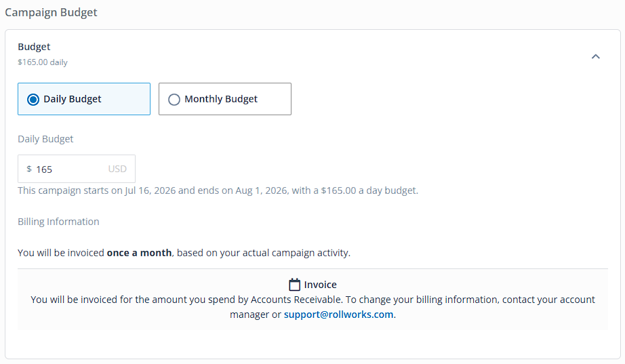
Task: Collapse the Budget section with the chevron
Action: 595,57
